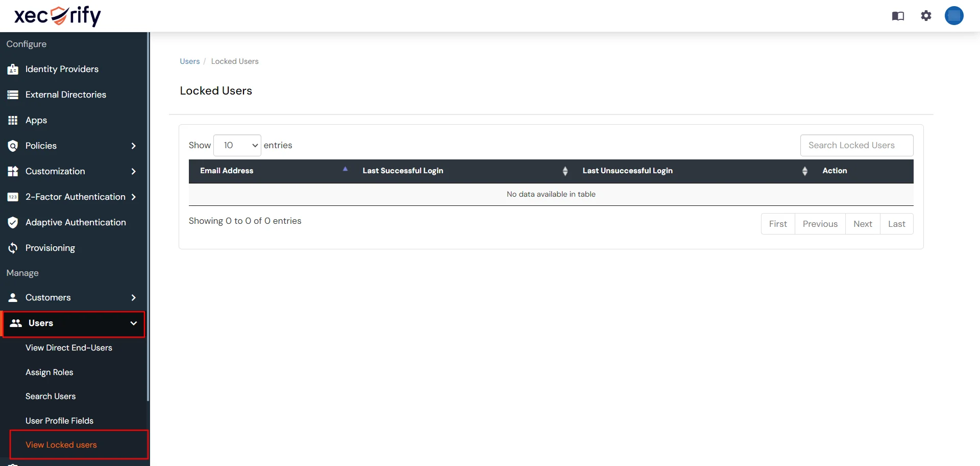Click the Provisioning sync icon
Screen dimensions: 980x466
[x=13, y=248]
